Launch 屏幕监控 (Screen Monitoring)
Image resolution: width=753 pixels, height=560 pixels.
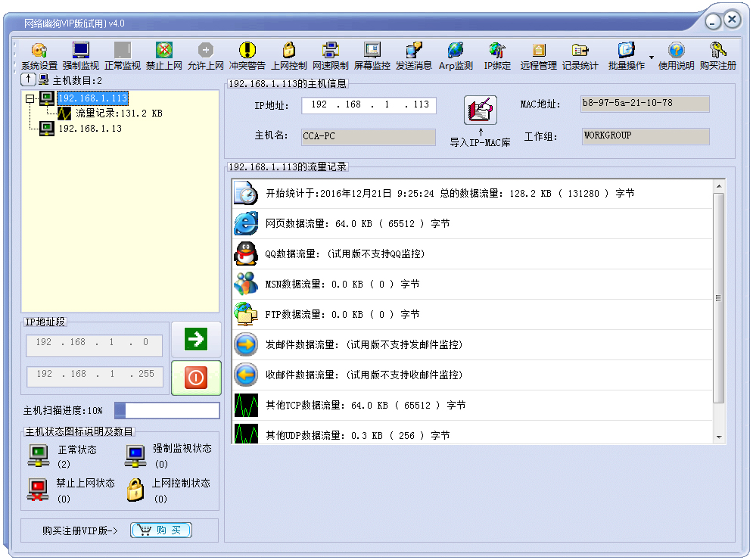tap(372, 54)
